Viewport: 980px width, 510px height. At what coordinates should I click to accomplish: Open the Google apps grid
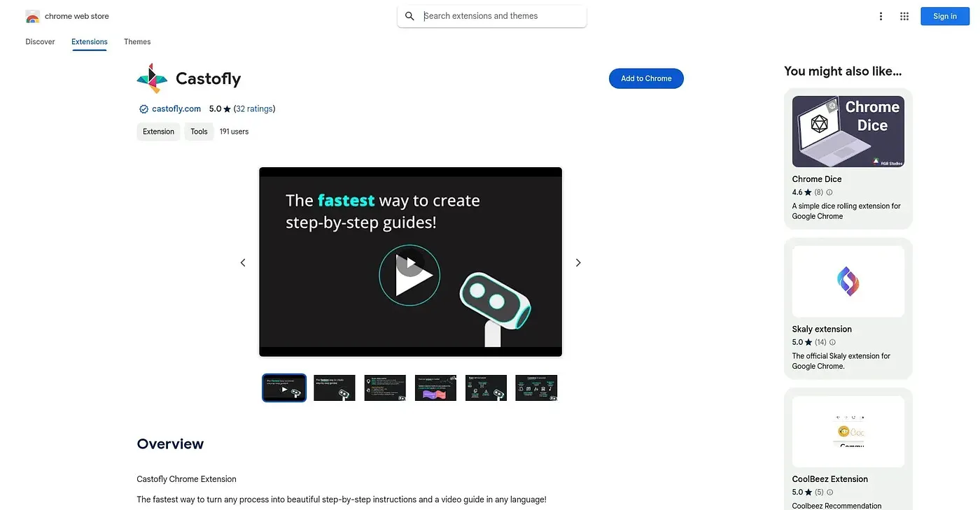pyautogui.click(x=904, y=16)
